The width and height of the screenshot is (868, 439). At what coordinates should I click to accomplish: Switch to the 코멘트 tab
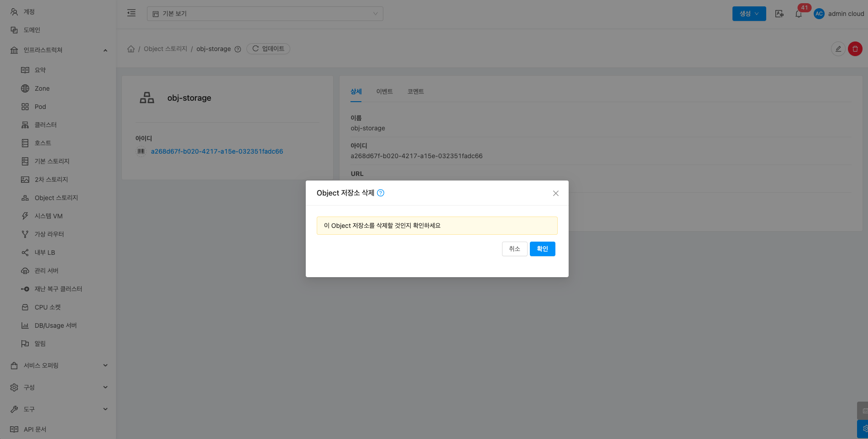point(415,92)
